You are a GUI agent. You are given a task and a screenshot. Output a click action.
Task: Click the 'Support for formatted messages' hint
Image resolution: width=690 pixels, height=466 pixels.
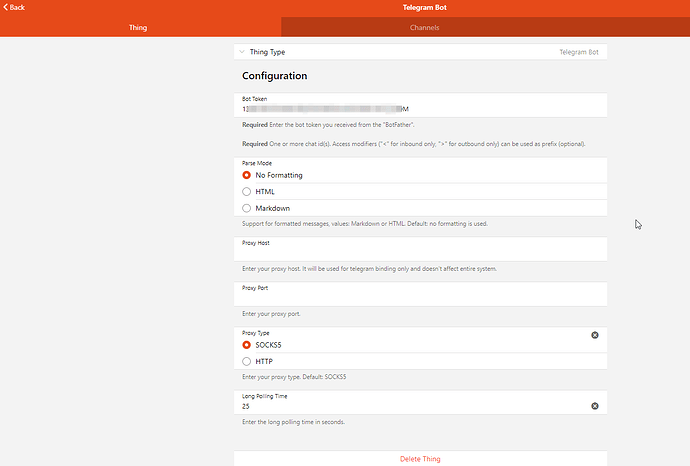tap(365, 224)
